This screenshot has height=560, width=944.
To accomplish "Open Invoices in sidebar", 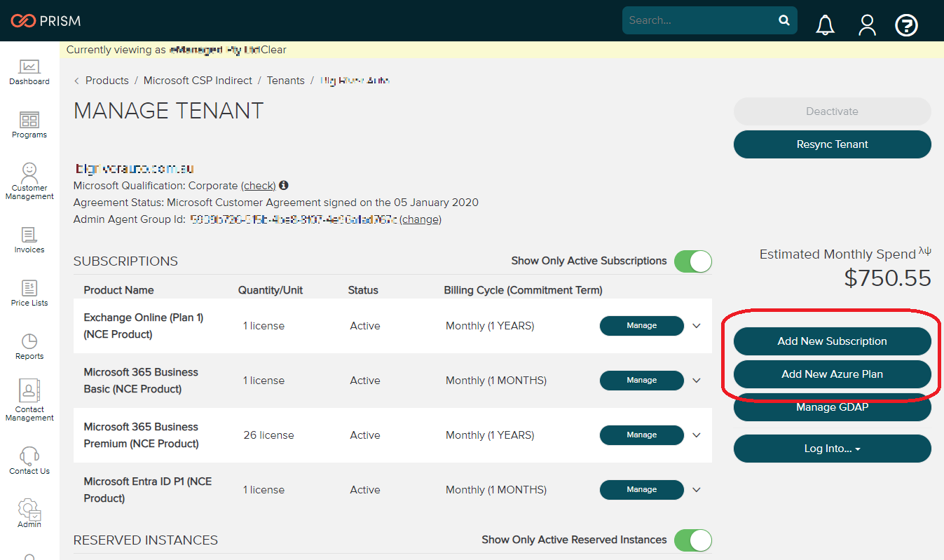I will pyautogui.click(x=29, y=240).
